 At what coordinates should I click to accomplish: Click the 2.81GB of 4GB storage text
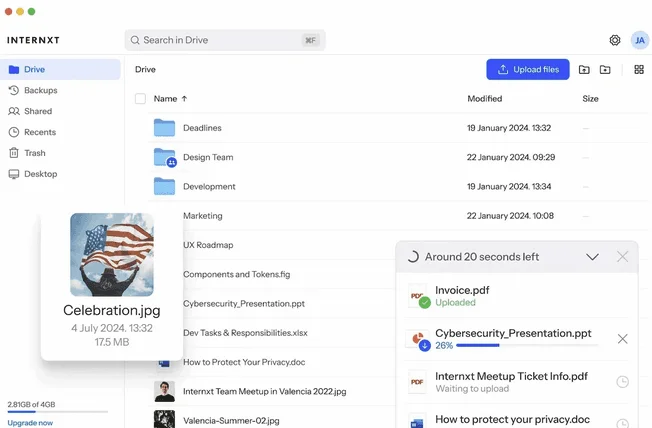(31, 404)
